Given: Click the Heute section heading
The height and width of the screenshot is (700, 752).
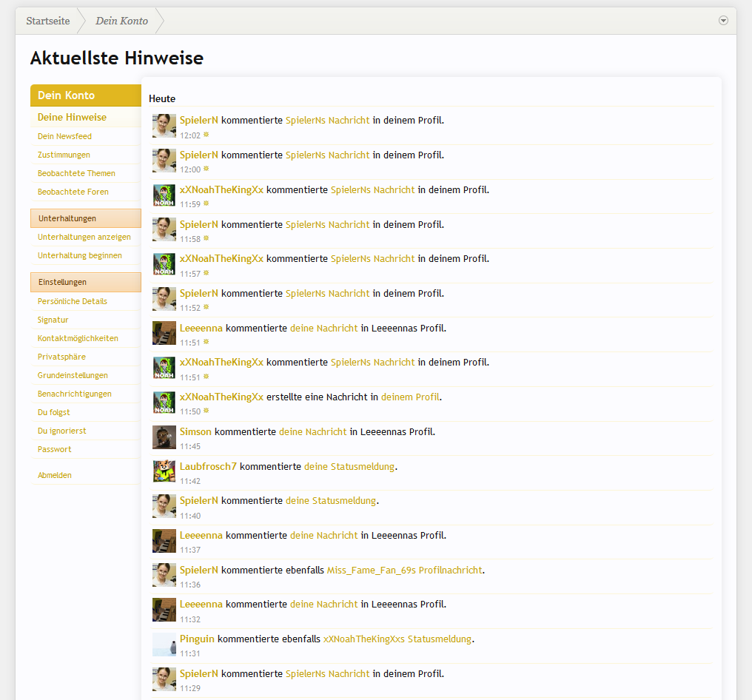Looking at the screenshot, I should [162, 98].
